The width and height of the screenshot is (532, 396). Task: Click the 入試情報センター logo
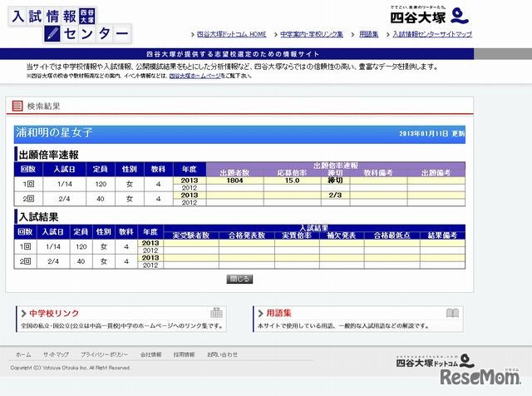(70, 25)
